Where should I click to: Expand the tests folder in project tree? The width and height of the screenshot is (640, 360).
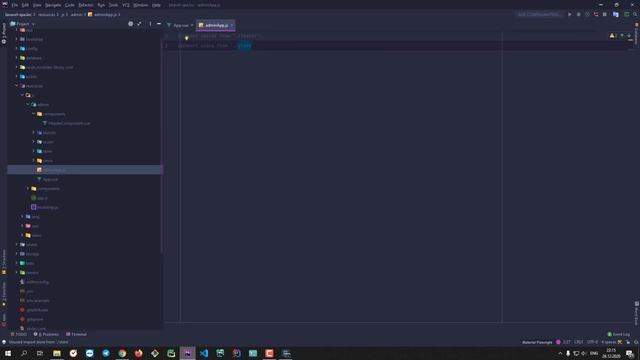[x=17, y=263]
